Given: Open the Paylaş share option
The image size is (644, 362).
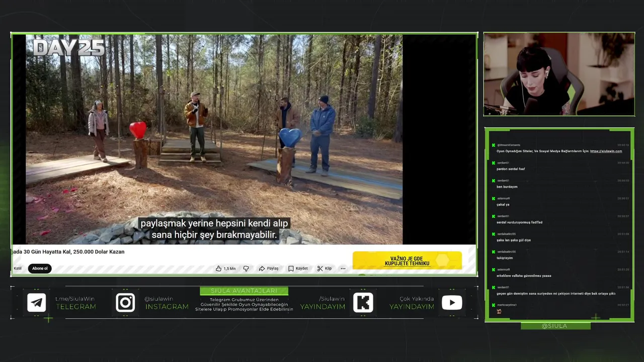Looking at the screenshot, I should [269, 268].
